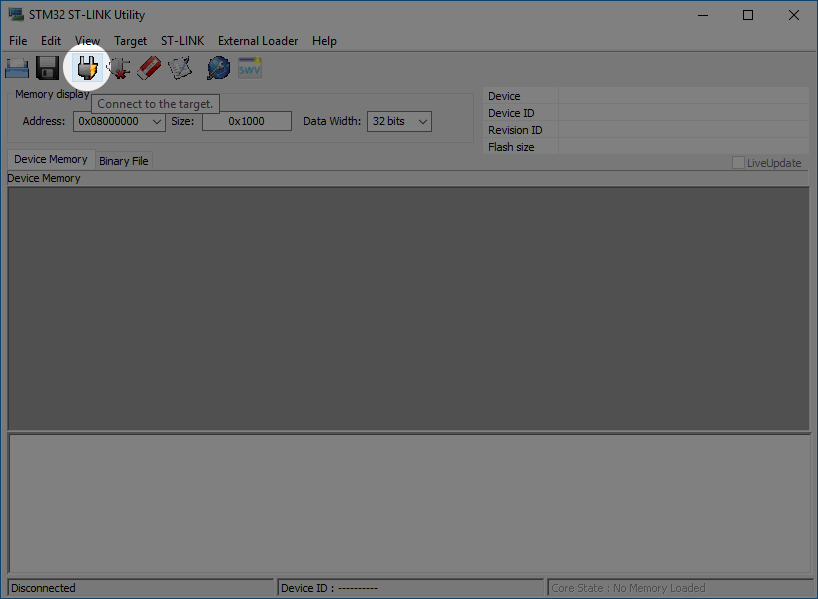This screenshot has height=599, width=818.
Task: Open the ST-LINK menu
Action: coord(183,41)
